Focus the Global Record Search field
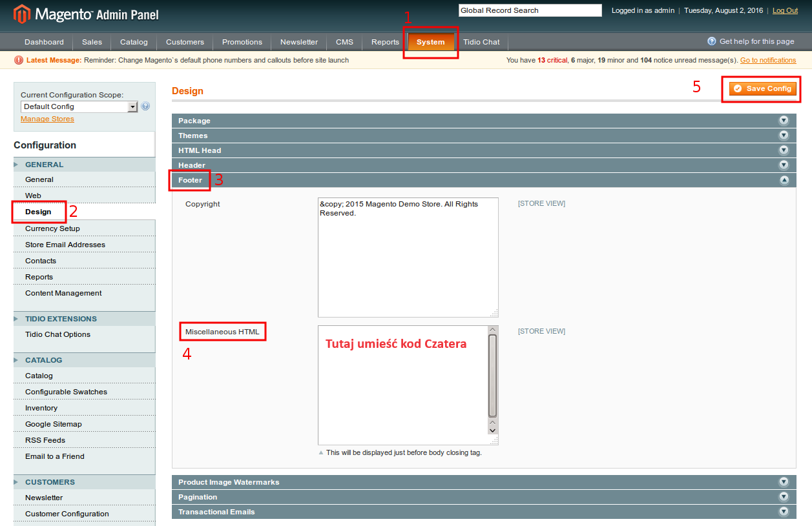This screenshot has width=812, height=526. [530, 10]
